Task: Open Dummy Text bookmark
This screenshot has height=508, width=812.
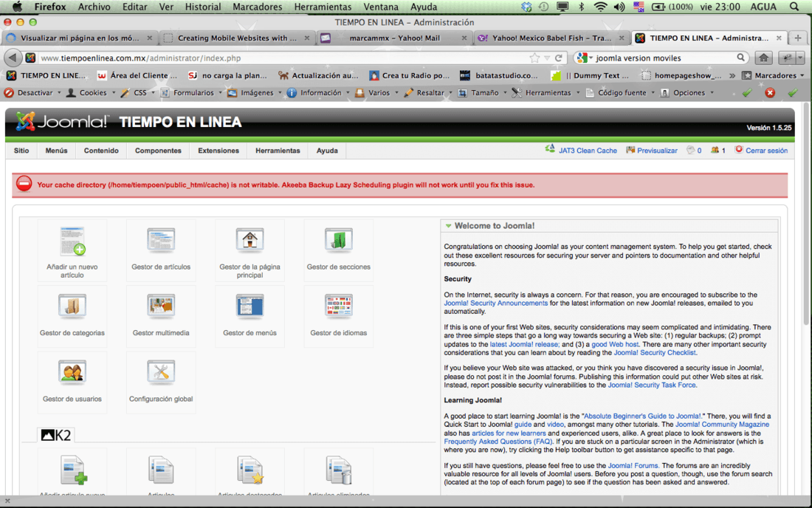Action: coord(591,75)
